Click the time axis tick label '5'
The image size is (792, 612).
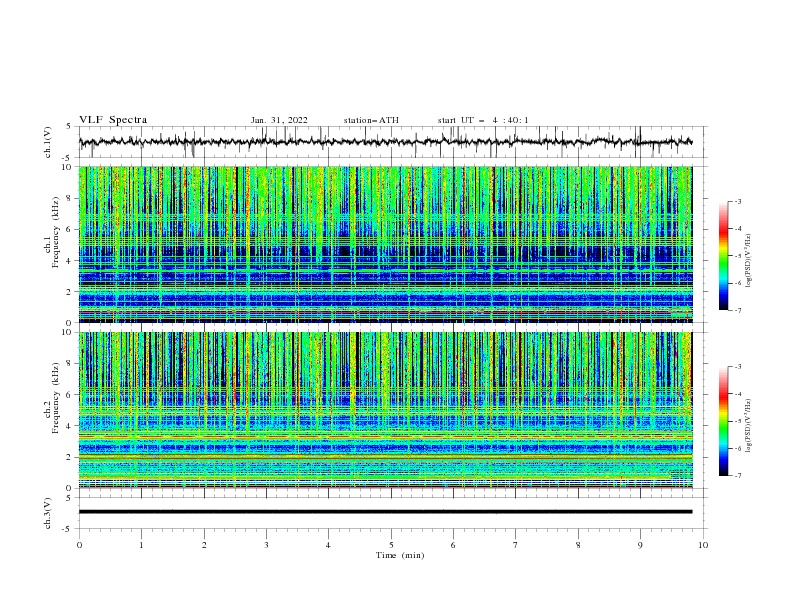click(x=391, y=545)
